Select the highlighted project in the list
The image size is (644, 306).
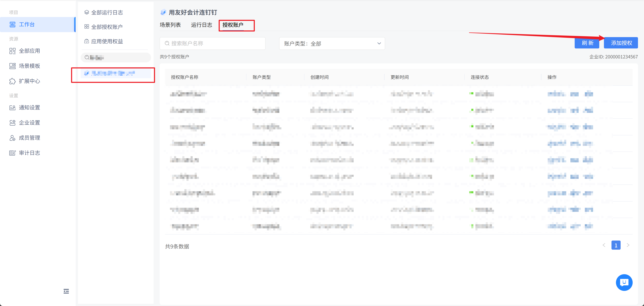[x=116, y=73]
